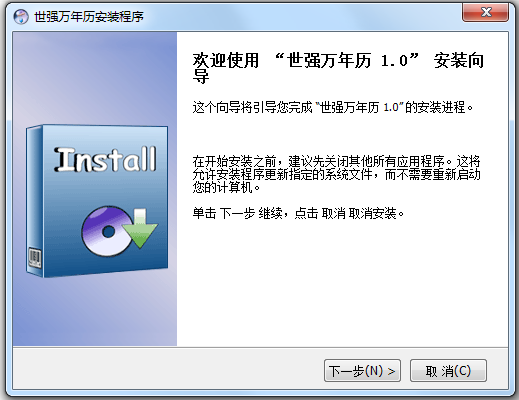Image resolution: width=519 pixels, height=400 pixels.
Task: Click the heading 欢迎使用 at the top
Action: point(226,61)
